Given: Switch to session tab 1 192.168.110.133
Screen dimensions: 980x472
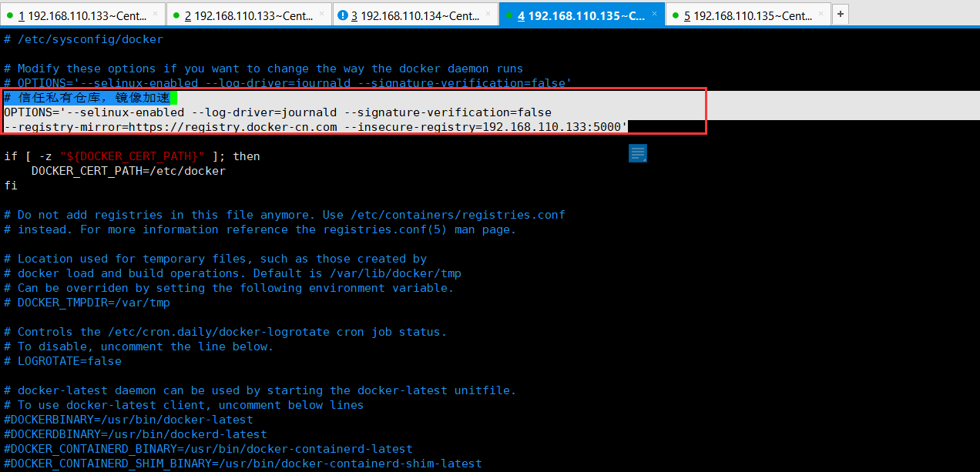Looking at the screenshot, I should pyautogui.click(x=82, y=14).
